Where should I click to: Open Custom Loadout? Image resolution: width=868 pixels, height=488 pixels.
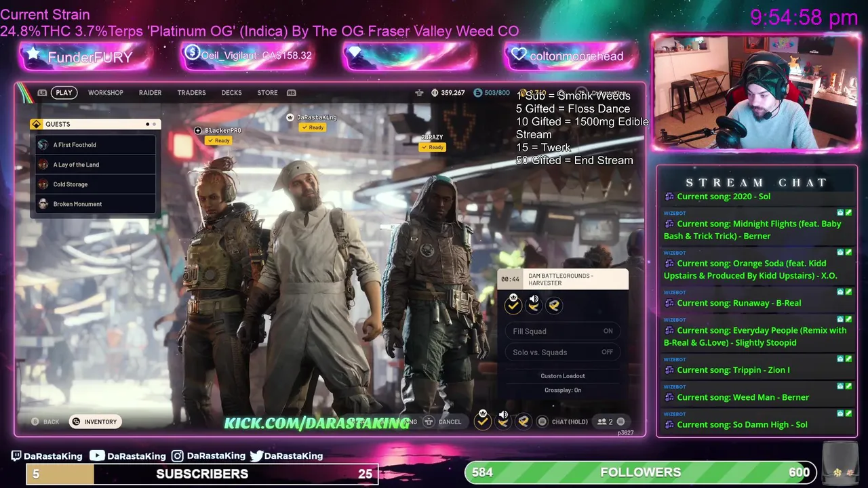[563, 376]
